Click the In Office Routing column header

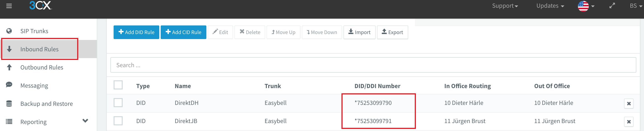click(x=467, y=86)
